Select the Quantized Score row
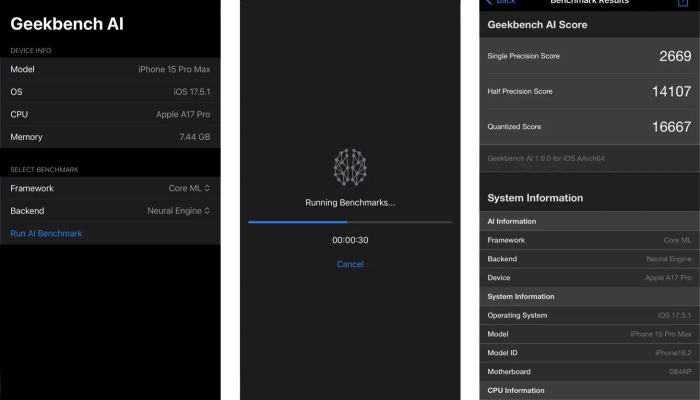 (x=589, y=127)
